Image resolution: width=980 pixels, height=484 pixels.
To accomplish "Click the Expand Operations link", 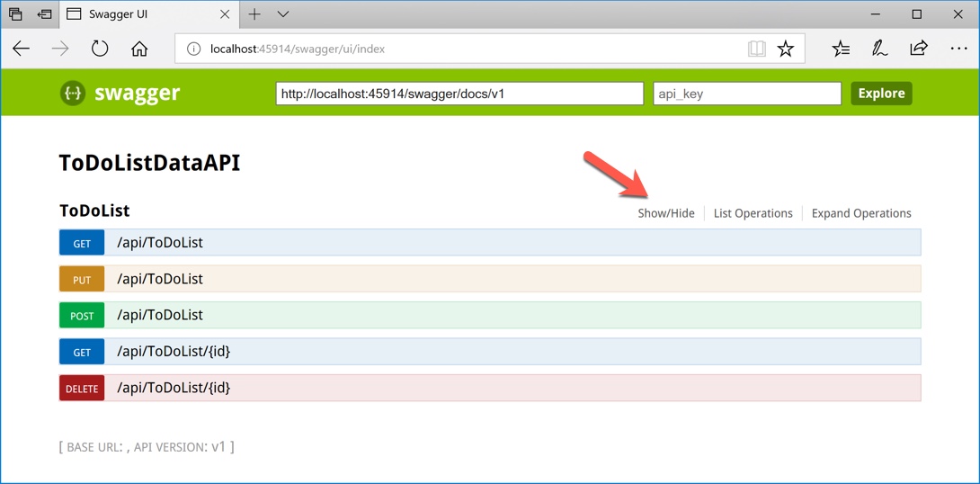I will 861,213.
